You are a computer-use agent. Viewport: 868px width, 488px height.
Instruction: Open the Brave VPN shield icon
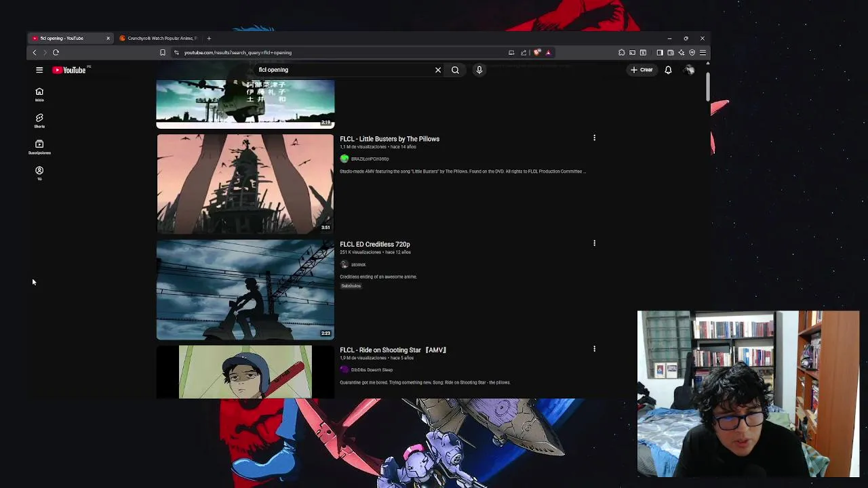(692, 52)
